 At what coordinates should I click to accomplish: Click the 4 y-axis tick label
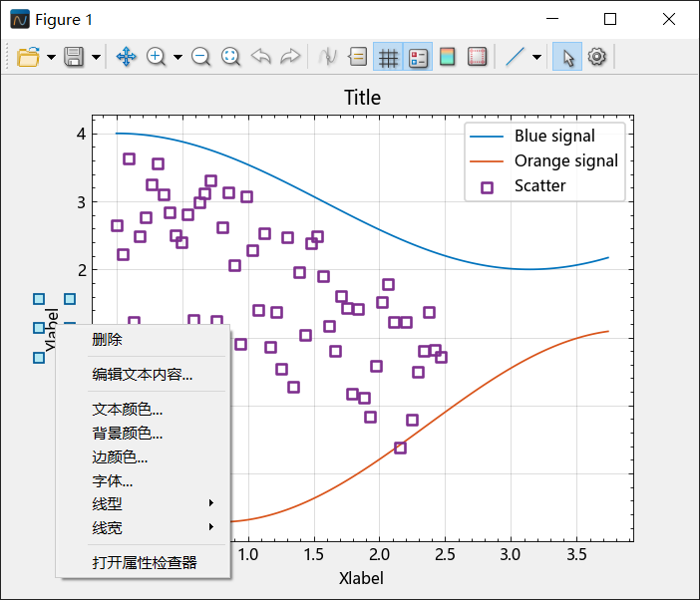tap(81, 134)
